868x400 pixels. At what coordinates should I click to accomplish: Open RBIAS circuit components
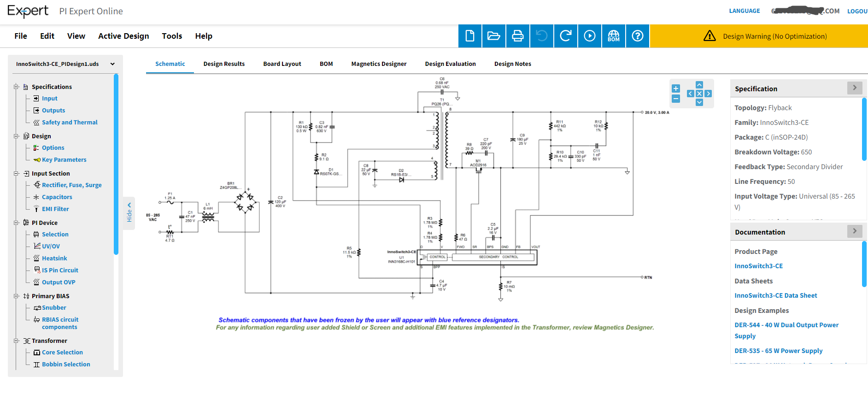pos(60,324)
